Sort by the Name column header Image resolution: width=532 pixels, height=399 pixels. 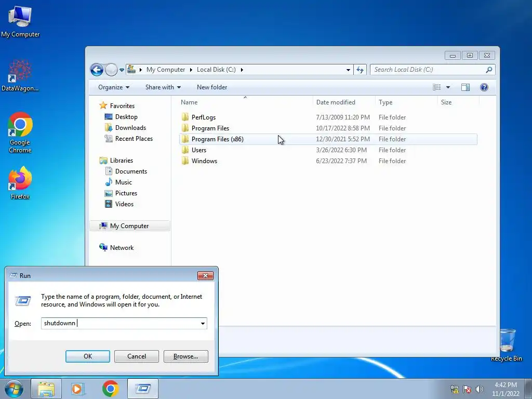pyautogui.click(x=245, y=102)
